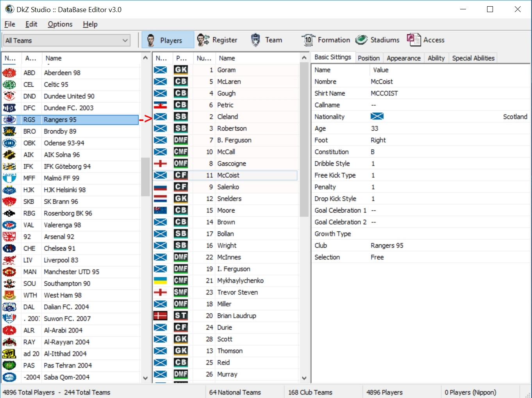The image size is (532, 398).
Task: Click the GK position badge for Goram
Action: [181, 70]
